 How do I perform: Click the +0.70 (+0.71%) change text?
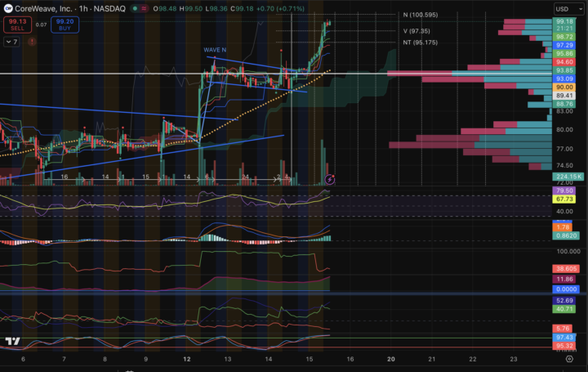(280, 8)
